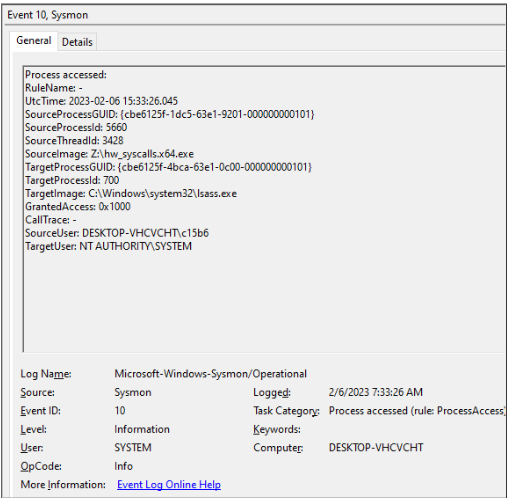
Task: Click the 'RuleName: -' line
Action: point(54,88)
